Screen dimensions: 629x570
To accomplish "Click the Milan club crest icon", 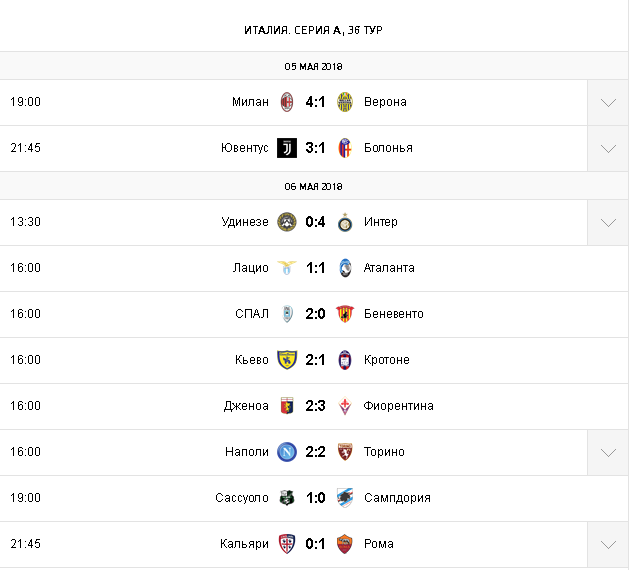I will [287, 102].
